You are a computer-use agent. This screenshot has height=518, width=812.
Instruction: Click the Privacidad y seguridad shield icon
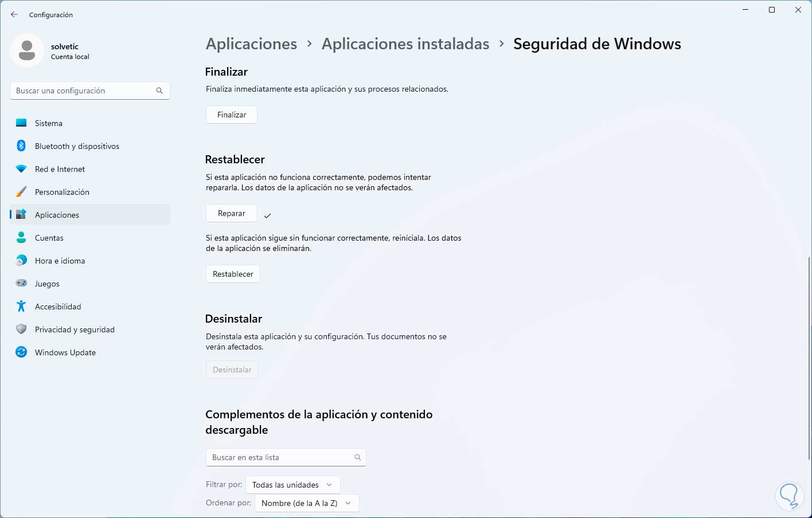pos(21,329)
